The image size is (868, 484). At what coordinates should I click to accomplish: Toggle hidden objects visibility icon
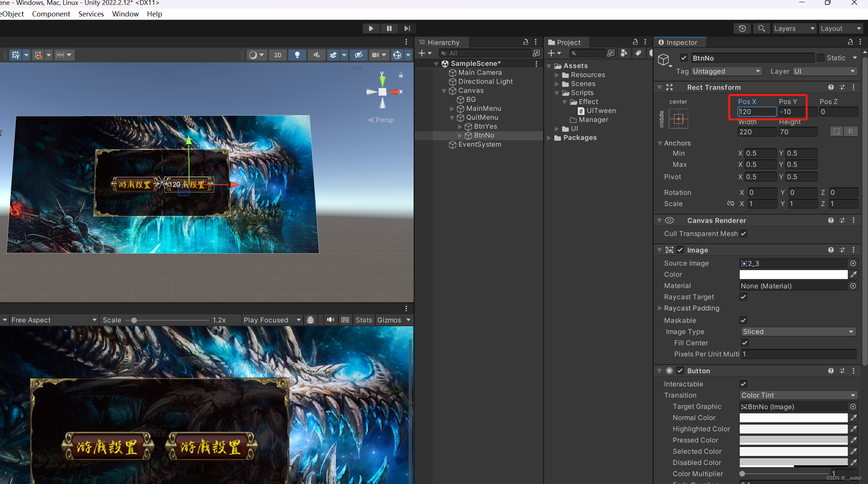pyautogui.click(x=358, y=55)
